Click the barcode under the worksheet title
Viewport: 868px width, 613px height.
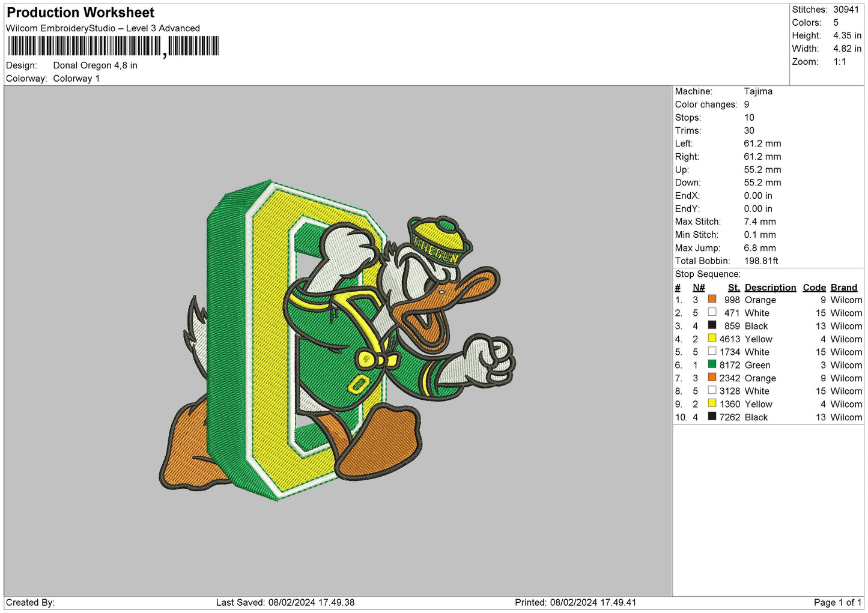click(x=114, y=46)
